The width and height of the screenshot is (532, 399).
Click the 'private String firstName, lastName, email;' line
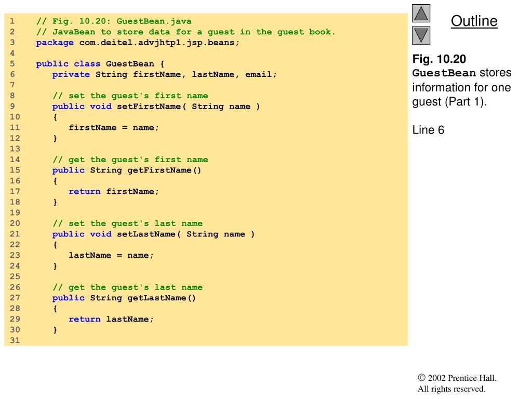coord(165,75)
